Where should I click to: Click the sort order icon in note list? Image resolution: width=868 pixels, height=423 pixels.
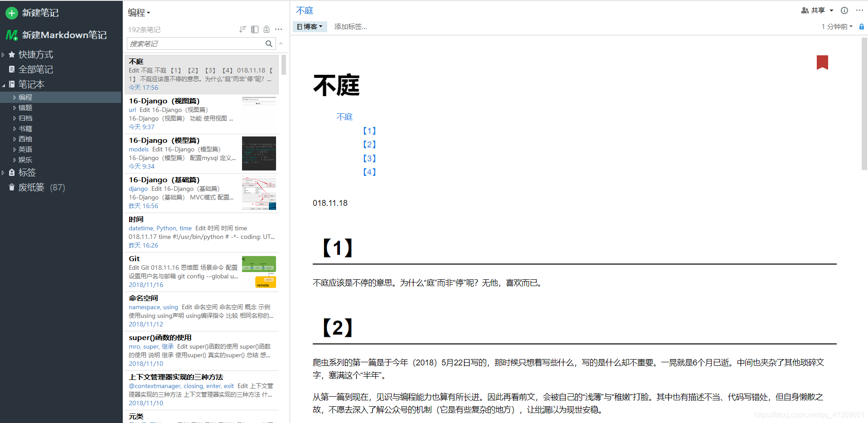[x=242, y=29]
